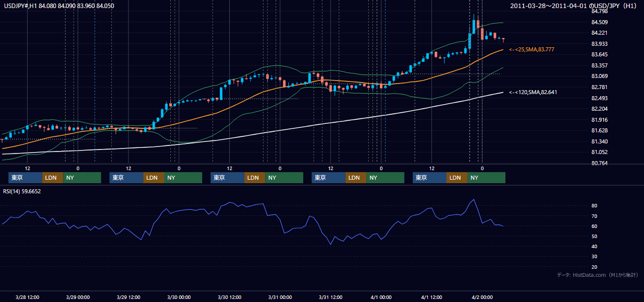Choose the LDN session block for 3/31
The image size is (644, 302).
click(x=356, y=178)
